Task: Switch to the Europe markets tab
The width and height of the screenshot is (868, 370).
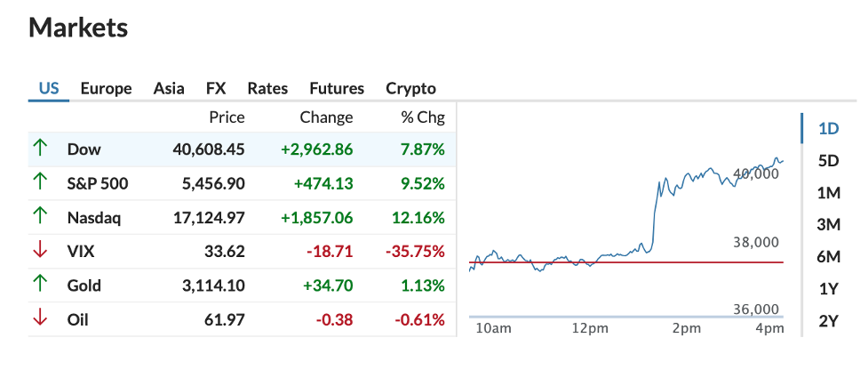Action: click(x=106, y=88)
